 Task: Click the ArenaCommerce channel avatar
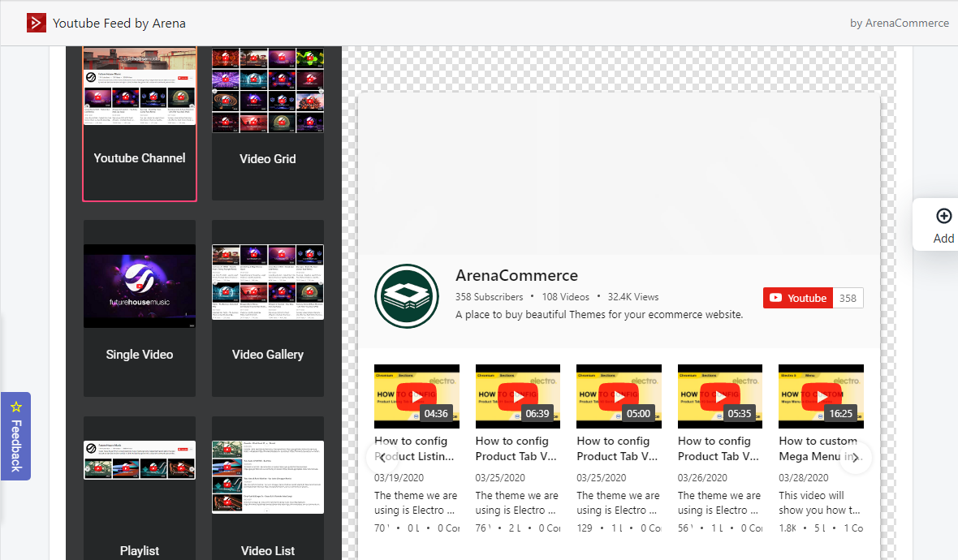(x=406, y=296)
